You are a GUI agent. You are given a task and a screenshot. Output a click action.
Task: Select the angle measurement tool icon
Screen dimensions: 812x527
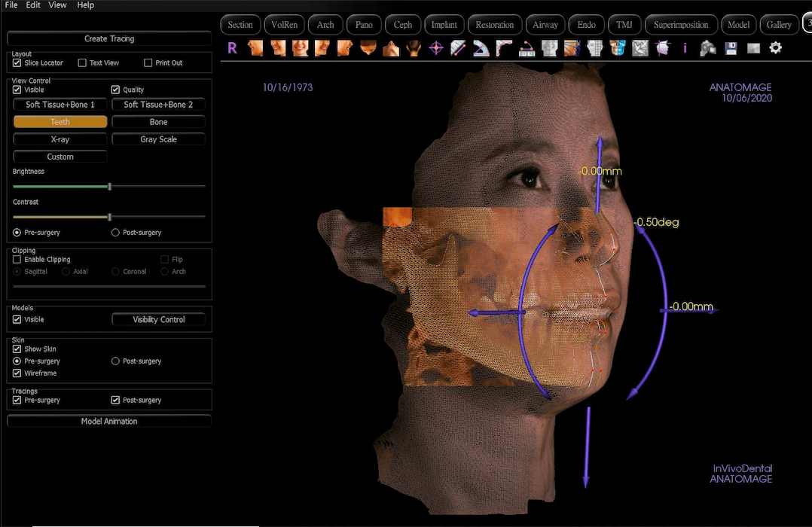coord(481,48)
